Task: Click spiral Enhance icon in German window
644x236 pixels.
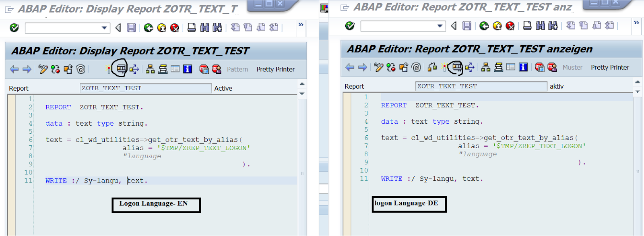Action: (417, 67)
